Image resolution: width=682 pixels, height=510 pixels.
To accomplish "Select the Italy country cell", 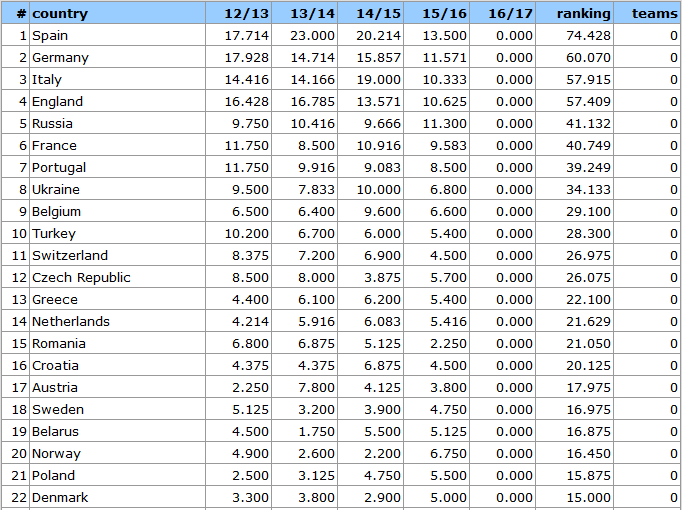I will pos(117,79).
